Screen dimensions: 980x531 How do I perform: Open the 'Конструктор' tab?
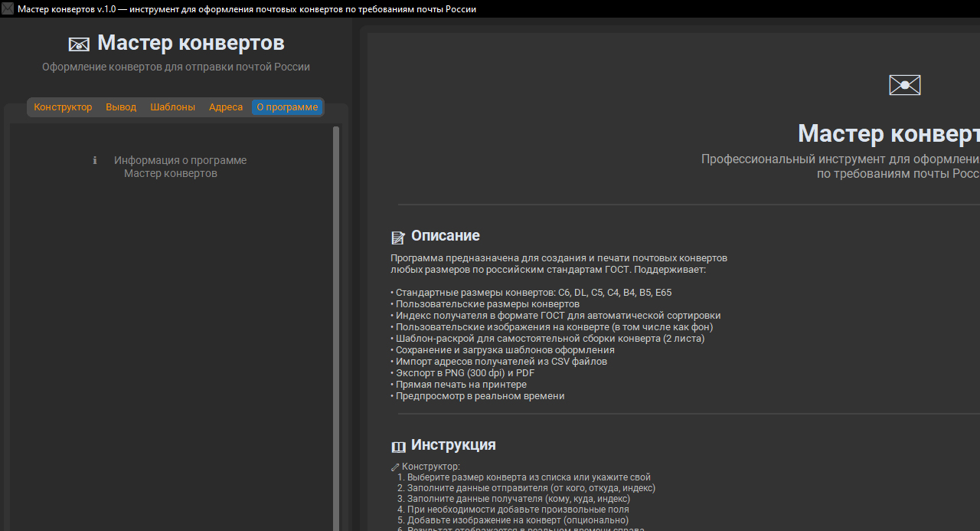click(x=63, y=107)
